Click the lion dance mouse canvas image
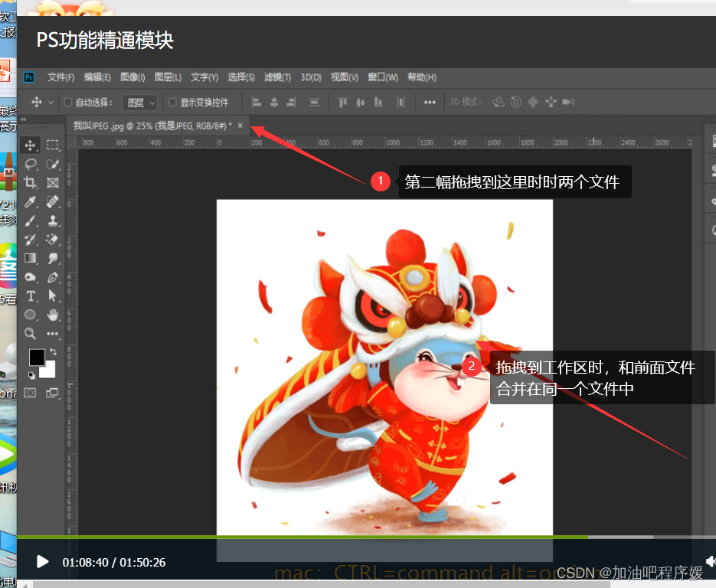Screen dimensions: 716x588 384,367
